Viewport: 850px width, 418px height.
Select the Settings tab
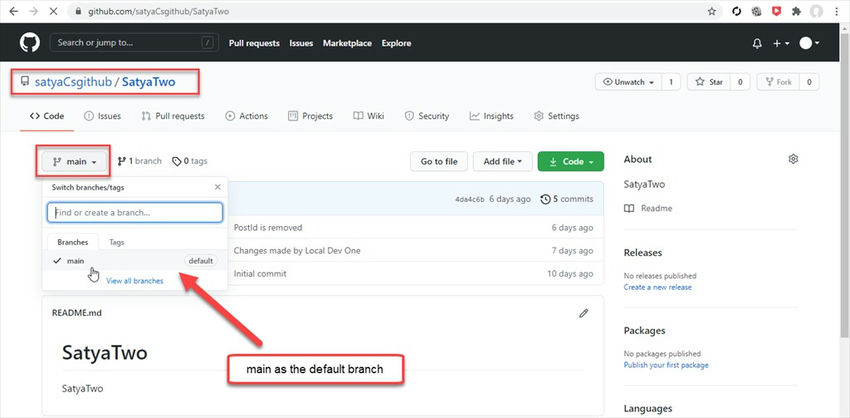coord(556,116)
